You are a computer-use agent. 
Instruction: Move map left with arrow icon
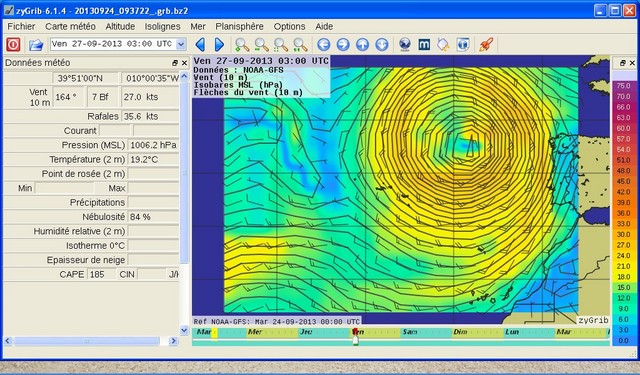pyautogui.click(x=324, y=44)
